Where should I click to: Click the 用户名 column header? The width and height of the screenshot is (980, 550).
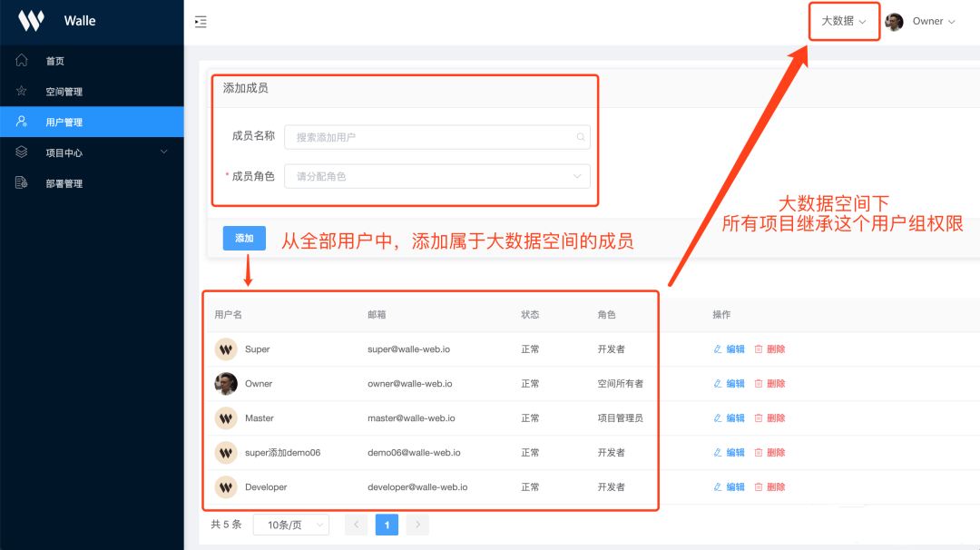point(228,314)
